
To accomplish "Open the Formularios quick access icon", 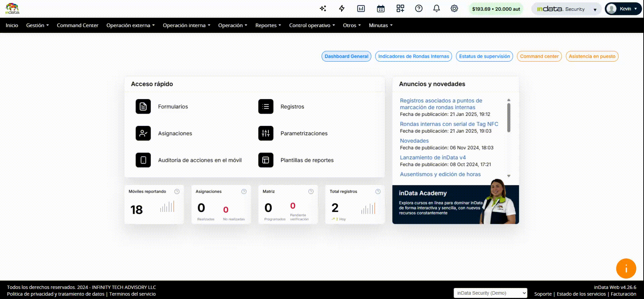I will coord(143,107).
